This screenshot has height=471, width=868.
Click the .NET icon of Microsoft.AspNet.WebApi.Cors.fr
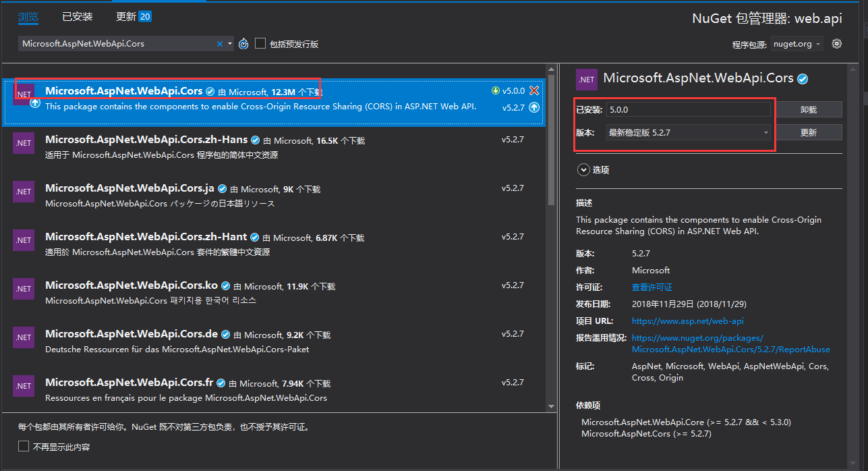(x=24, y=386)
